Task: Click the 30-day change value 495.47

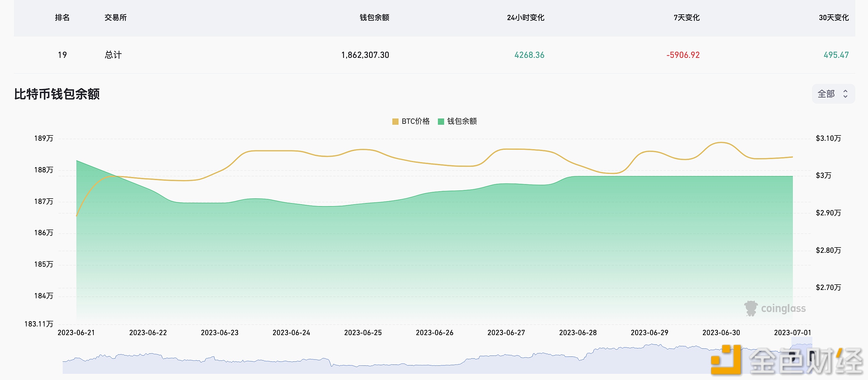Action: (x=836, y=55)
